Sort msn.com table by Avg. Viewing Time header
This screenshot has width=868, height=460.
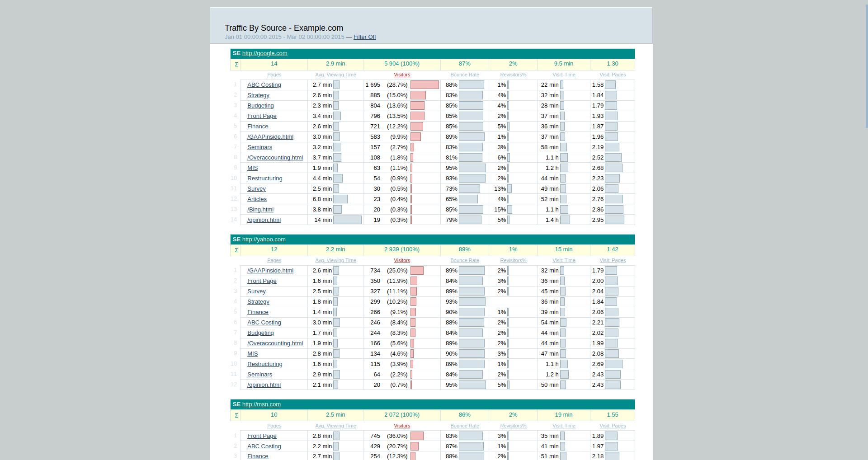[x=335, y=426]
